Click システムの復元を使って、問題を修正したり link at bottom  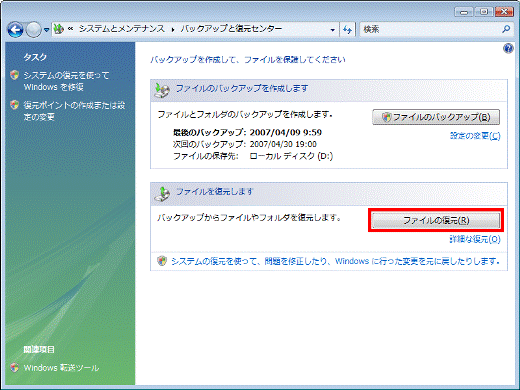click(335, 261)
